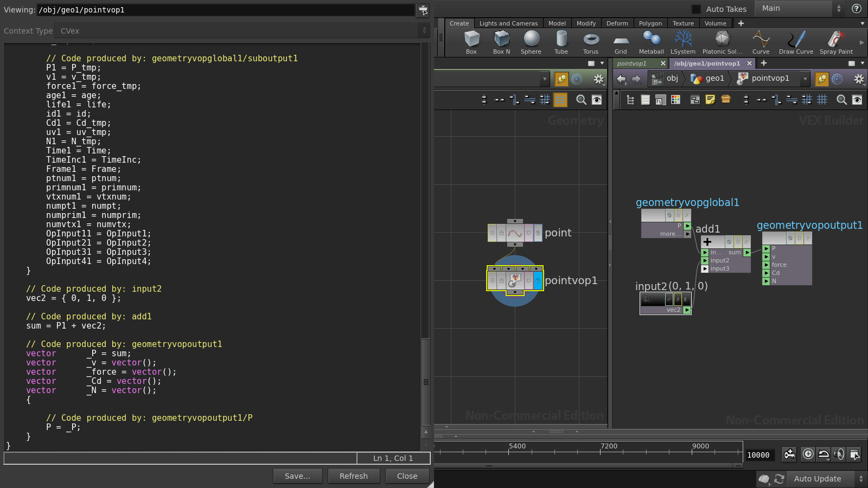This screenshot has width=868, height=488.
Task: Click the 10000 end frame field
Action: point(758,455)
